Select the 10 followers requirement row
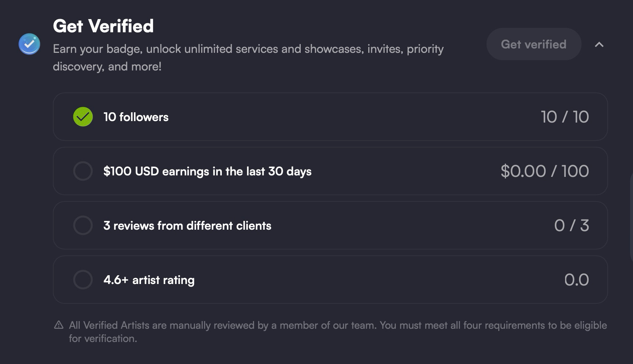633x364 pixels. pos(330,117)
